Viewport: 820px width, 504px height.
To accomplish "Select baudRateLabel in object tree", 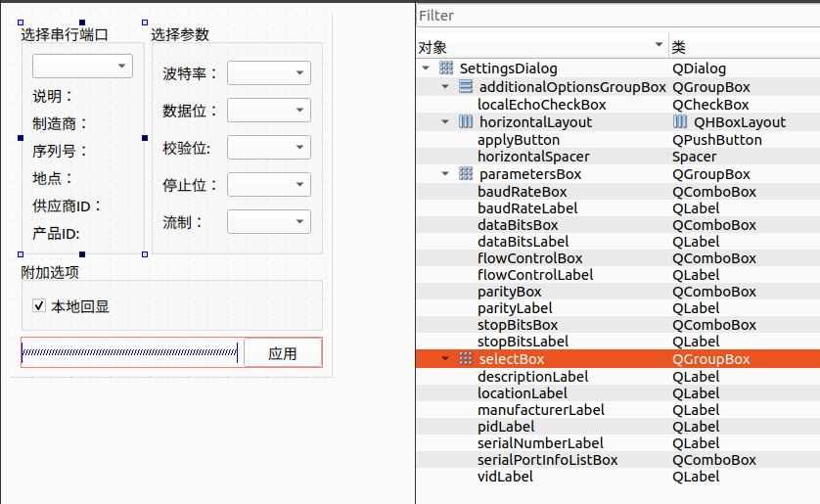I will click(x=527, y=208).
